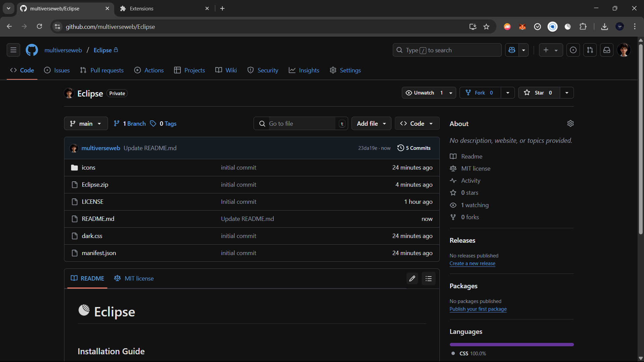
Task: Click the purple CSS language bar
Action: pyautogui.click(x=512, y=345)
